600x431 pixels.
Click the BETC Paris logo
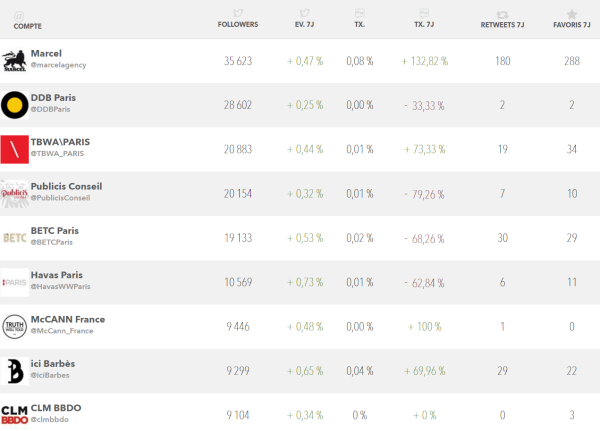[15, 237]
